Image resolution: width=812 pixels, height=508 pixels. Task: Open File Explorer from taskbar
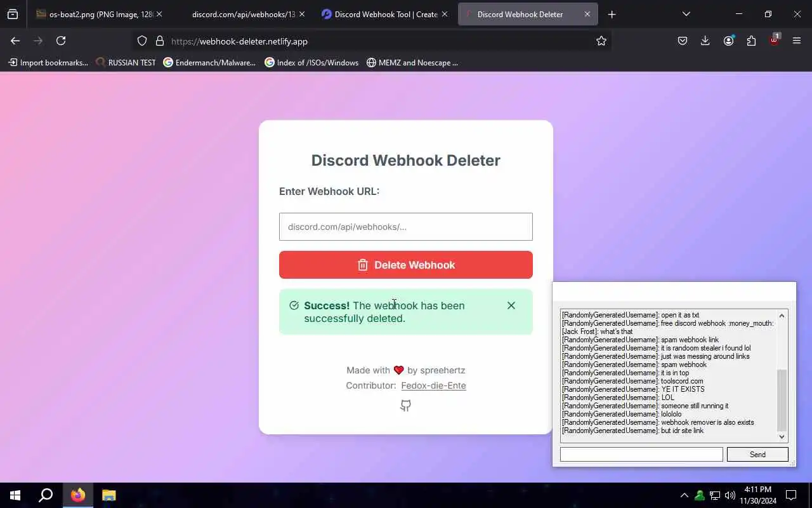click(109, 495)
